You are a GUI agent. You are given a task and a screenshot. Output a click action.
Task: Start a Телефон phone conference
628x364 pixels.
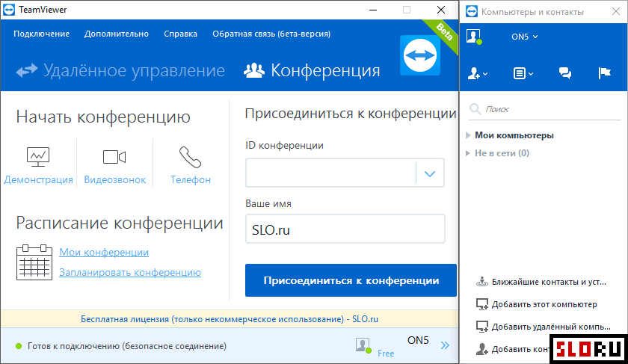pos(190,165)
